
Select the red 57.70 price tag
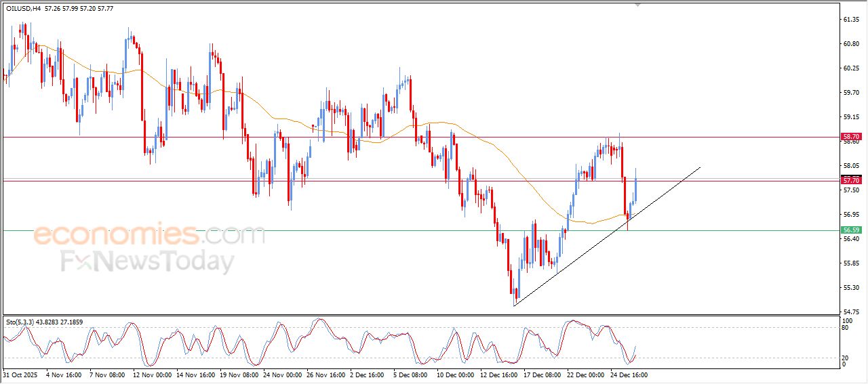850,181
